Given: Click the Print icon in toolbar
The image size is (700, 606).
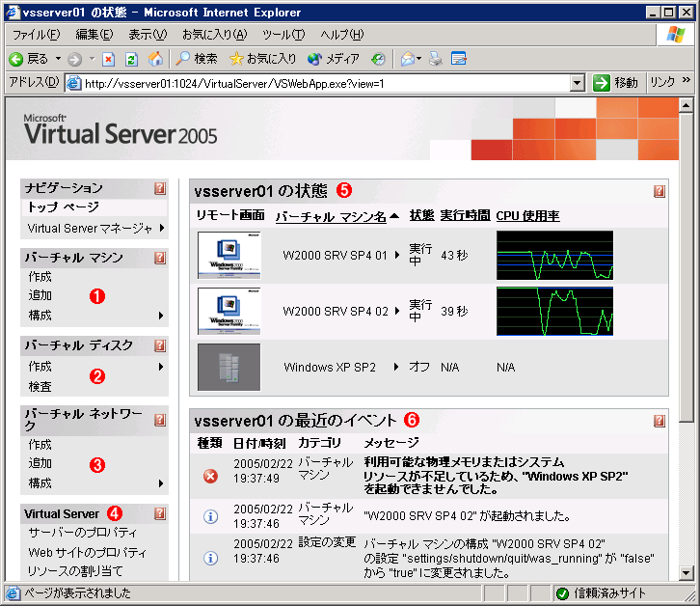Looking at the screenshot, I should click(x=436, y=59).
